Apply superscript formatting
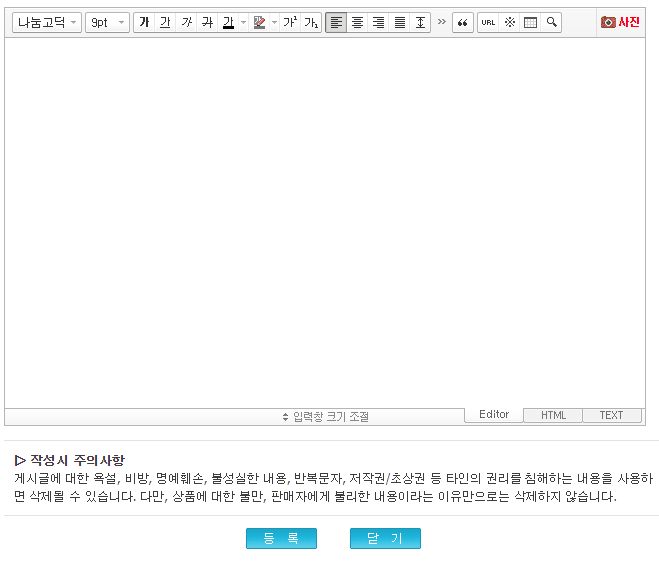Viewport: 659px width, 563px height. point(290,22)
